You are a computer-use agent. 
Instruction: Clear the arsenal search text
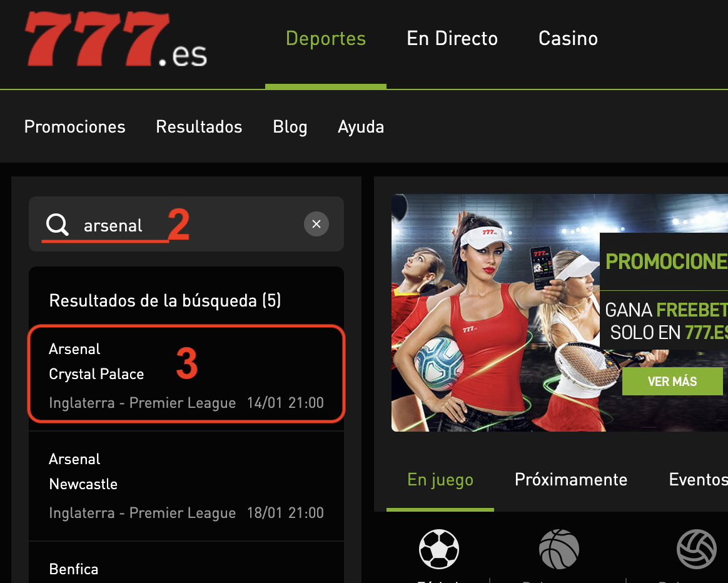[316, 224]
